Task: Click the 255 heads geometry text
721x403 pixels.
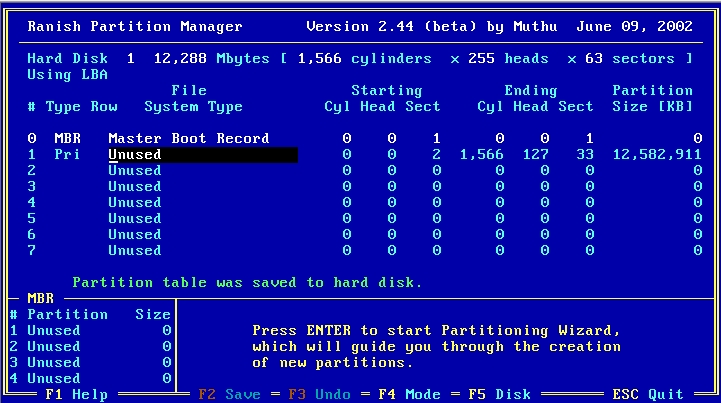Action: [x=509, y=59]
